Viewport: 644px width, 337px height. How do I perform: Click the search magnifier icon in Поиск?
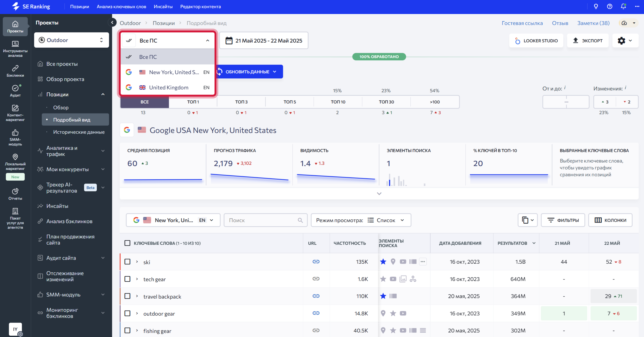tap(300, 220)
